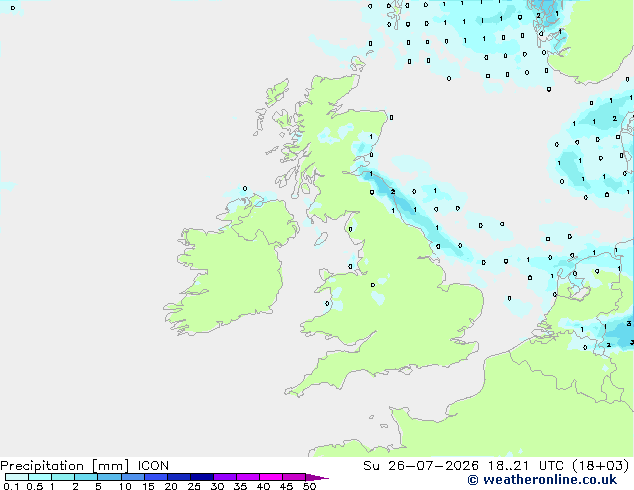Click the '0.5' legend scale label
The image size is (634, 490).
tap(35, 486)
